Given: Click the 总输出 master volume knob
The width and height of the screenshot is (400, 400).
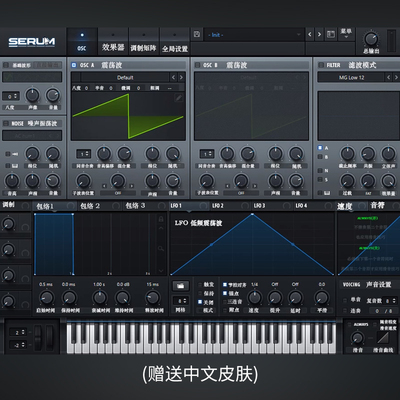Looking at the screenshot, I should tap(371, 39).
